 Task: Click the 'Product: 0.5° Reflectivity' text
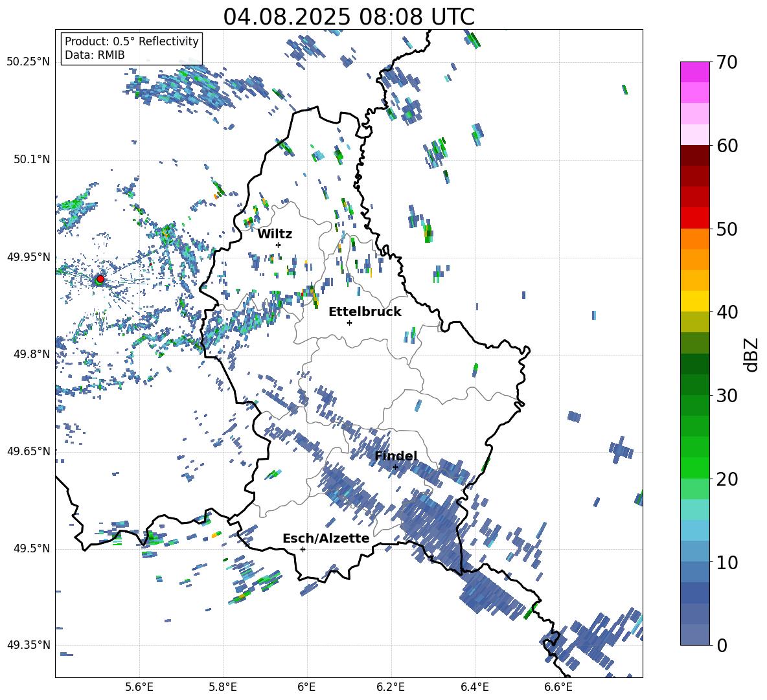(x=132, y=41)
